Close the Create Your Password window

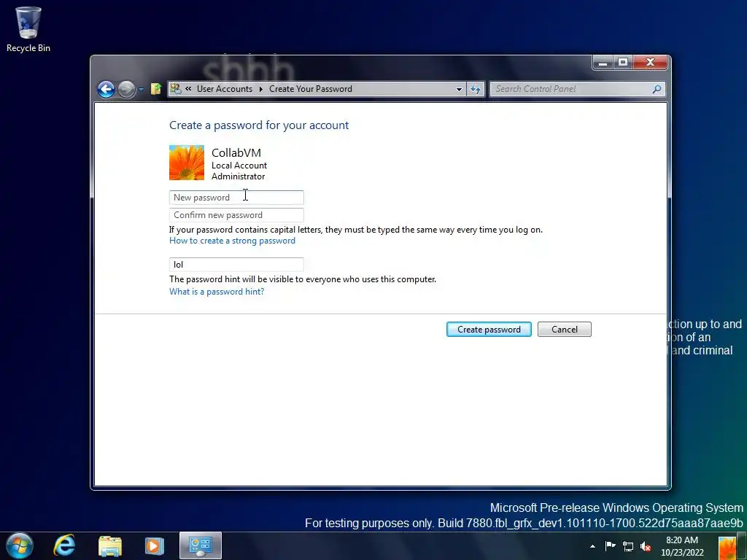click(650, 63)
